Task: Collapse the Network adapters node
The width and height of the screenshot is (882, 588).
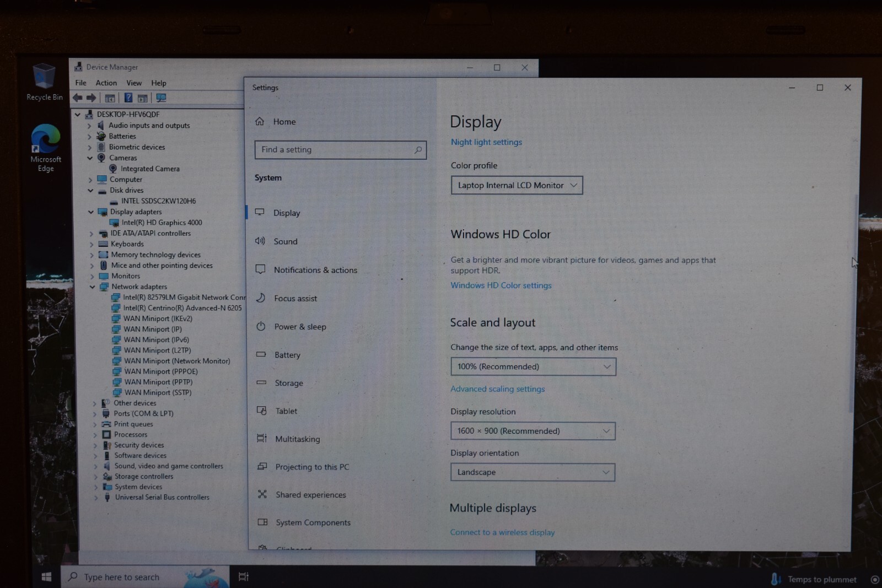Action: pos(92,287)
